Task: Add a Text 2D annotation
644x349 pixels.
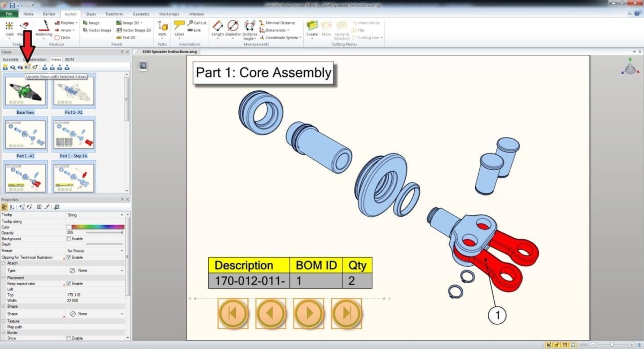Action: (x=129, y=38)
